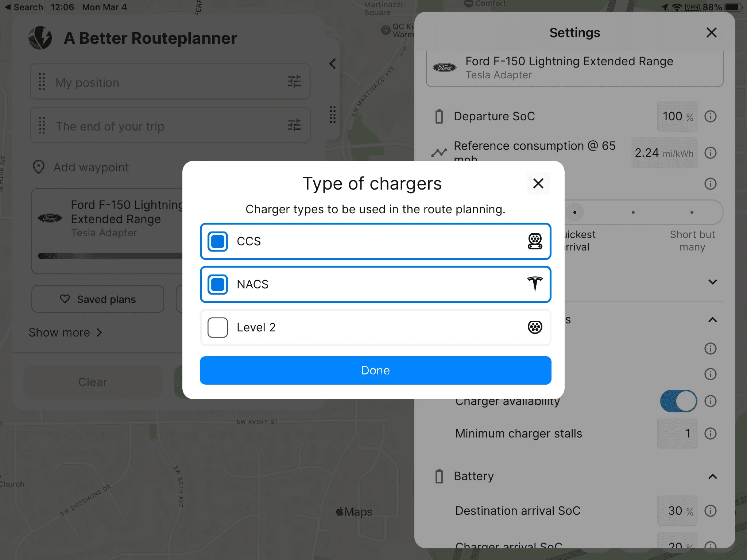Open Saved plans
Image resolution: width=747 pixels, height=560 pixels.
point(98,299)
